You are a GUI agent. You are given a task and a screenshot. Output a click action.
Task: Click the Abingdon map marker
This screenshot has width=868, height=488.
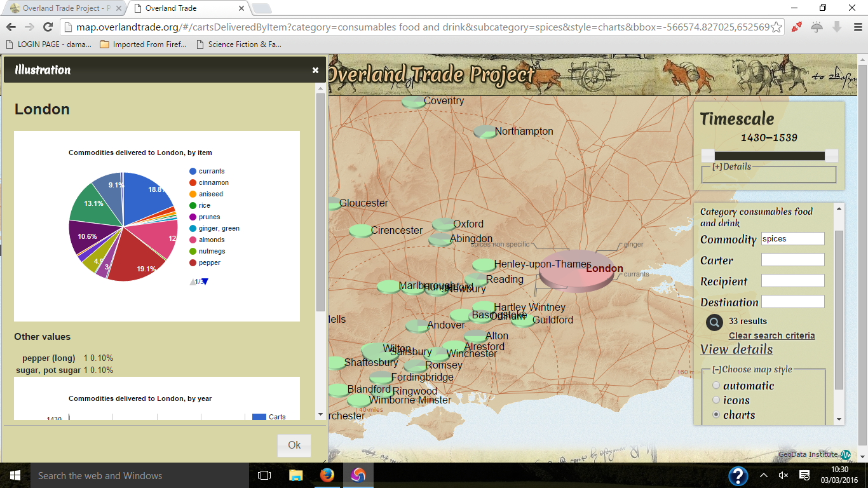[440, 240]
